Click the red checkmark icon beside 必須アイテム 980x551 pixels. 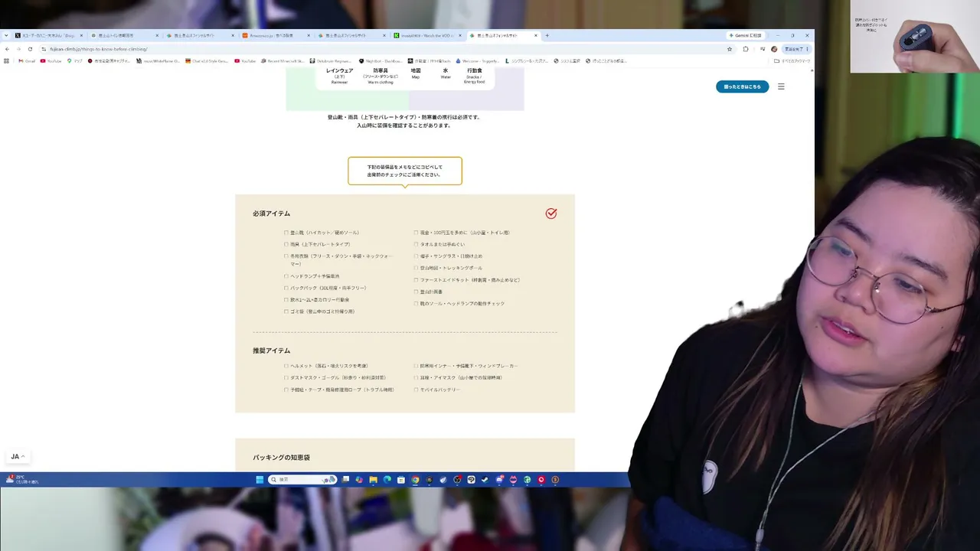point(551,214)
